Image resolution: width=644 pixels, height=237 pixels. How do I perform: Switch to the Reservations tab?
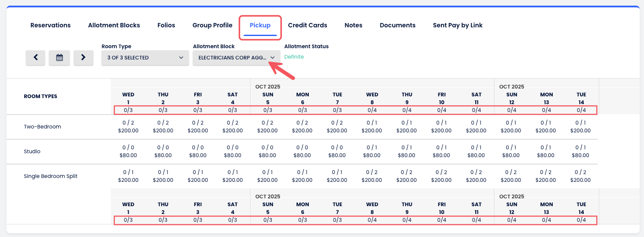(x=50, y=25)
